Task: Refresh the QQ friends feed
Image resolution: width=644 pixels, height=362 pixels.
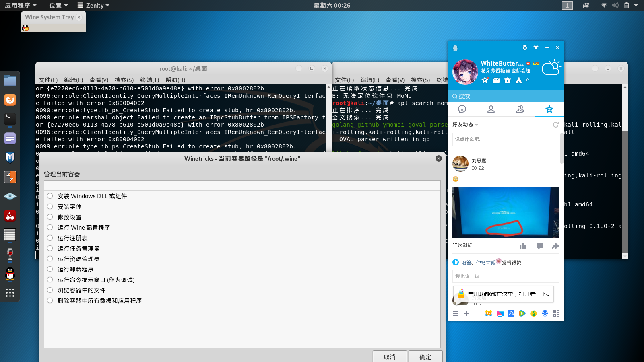Action: point(556,125)
